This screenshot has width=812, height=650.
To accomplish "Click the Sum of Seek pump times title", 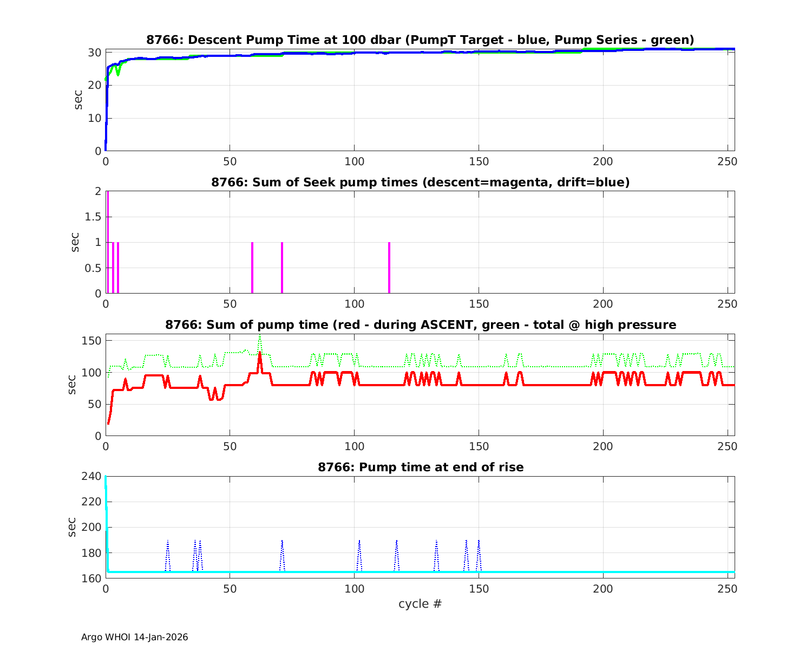I will (x=420, y=183).
